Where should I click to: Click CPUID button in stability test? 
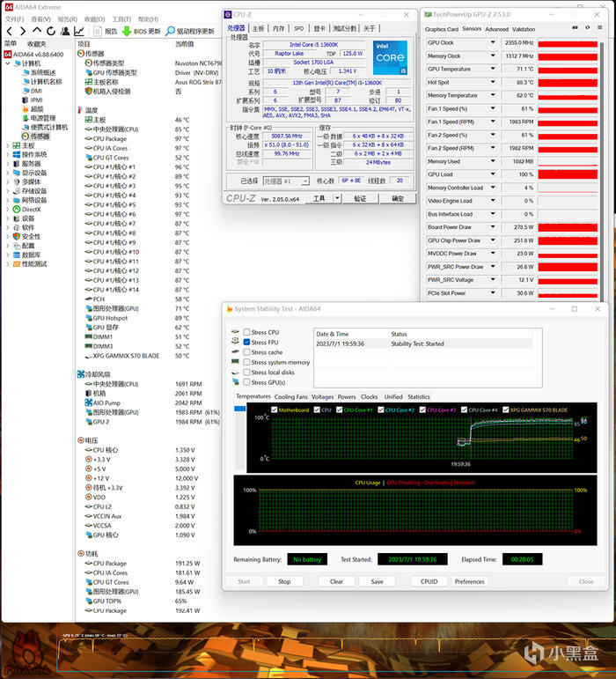pyautogui.click(x=429, y=581)
